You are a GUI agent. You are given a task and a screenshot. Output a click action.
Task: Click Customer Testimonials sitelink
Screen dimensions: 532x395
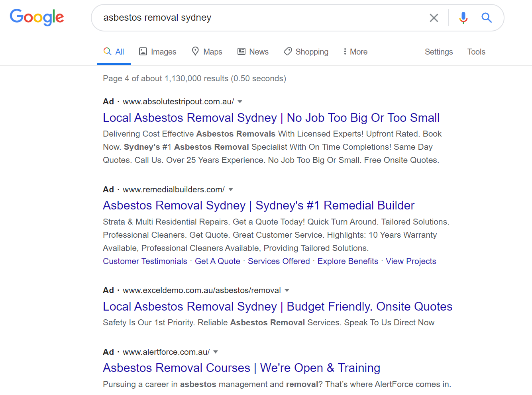pos(145,261)
